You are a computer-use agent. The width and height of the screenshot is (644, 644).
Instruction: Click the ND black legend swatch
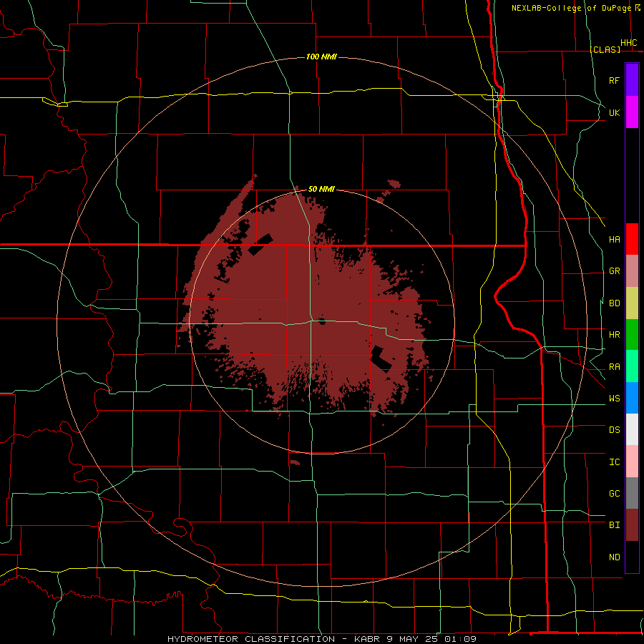click(x=632, y=557)
